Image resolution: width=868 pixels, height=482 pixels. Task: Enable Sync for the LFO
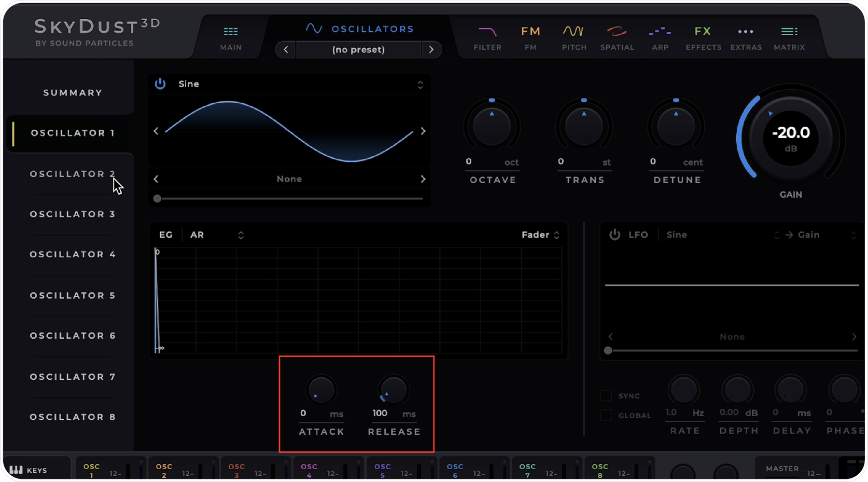pyautogui.click(x=605, y=395)
